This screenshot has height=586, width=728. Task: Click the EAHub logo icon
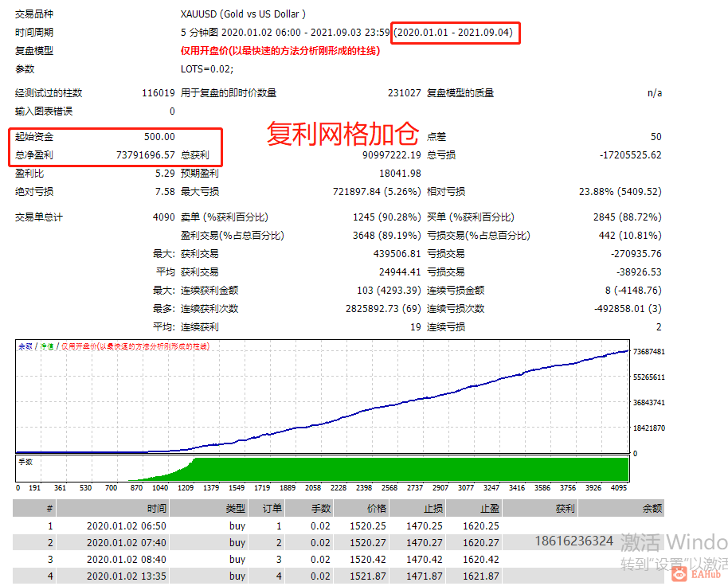pyautogui.click(x=679, y=574)
